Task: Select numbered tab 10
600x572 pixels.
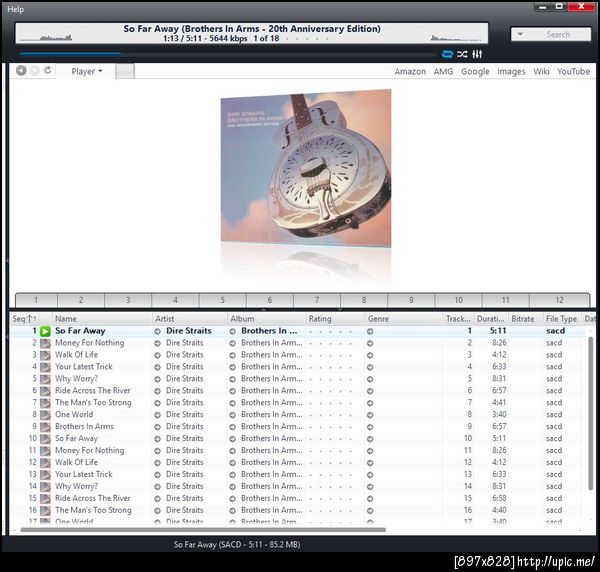Action: click(x=458, y=300)
